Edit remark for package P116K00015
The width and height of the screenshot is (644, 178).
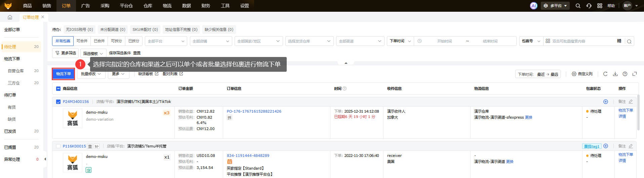[631, 146]
